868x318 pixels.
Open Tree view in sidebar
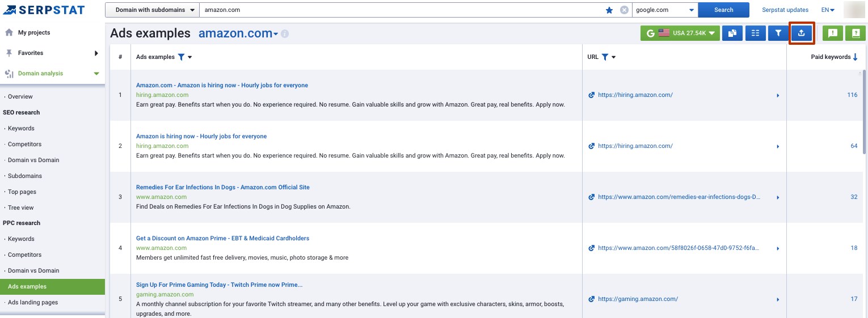pyautogui.click(x=21, y=207)
